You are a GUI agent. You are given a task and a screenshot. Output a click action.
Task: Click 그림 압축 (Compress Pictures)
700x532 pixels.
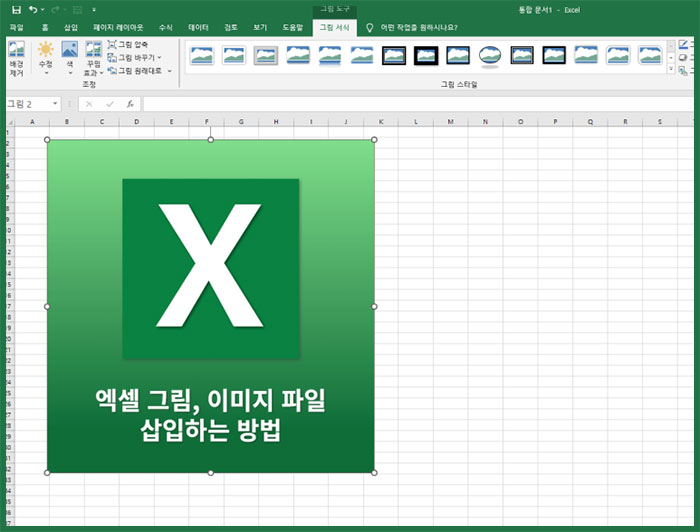pos(128,44)
